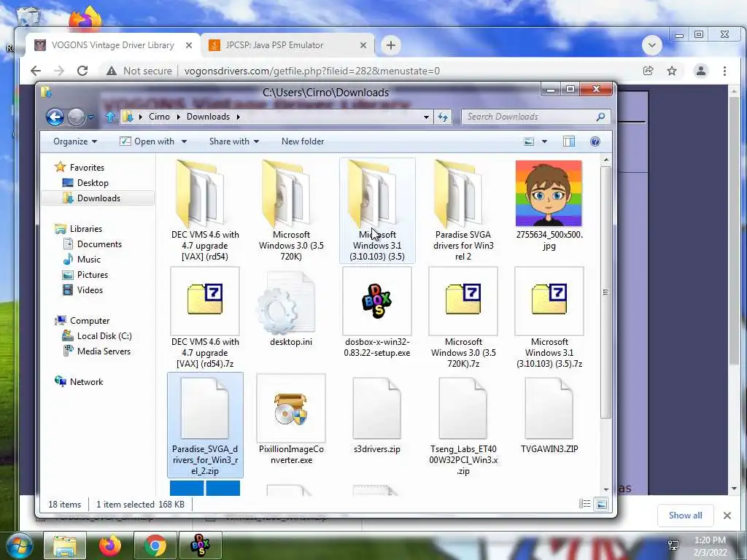
Task: Select PixillionImageConverter.exe
Action: point(291,420)
